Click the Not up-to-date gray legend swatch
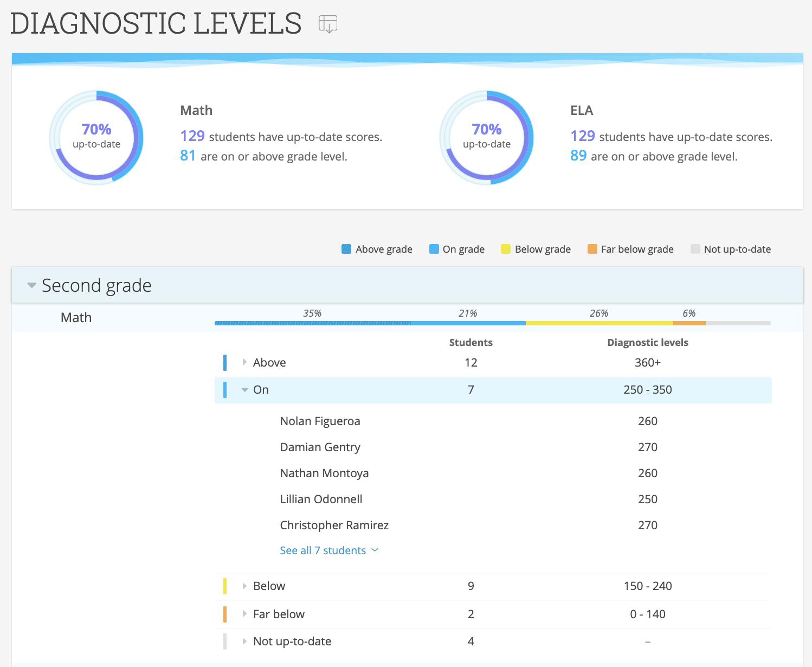Screen dimensions: 812x667 (695, 249)
